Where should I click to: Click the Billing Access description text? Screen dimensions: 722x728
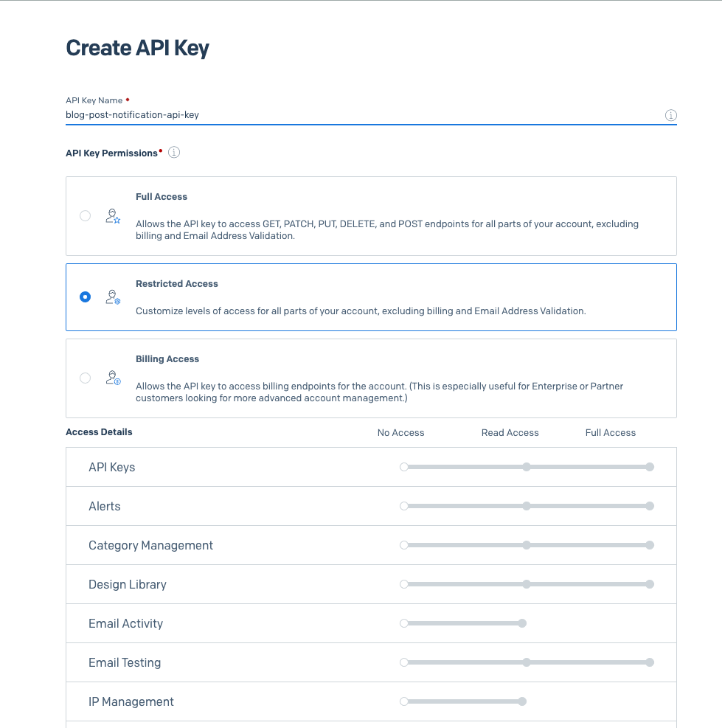(379, 392)
